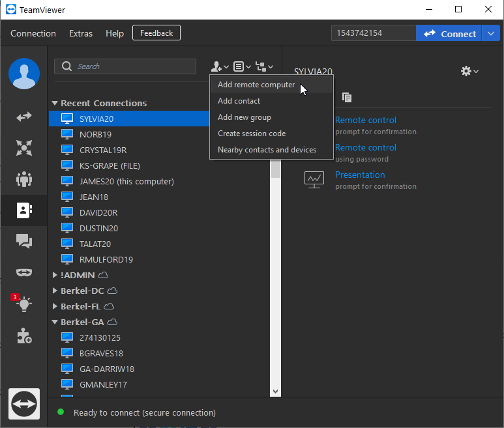The width and height of the screenshot is (504, 428).
Task: Choose Create session code menu item
Action: (271, 134)
